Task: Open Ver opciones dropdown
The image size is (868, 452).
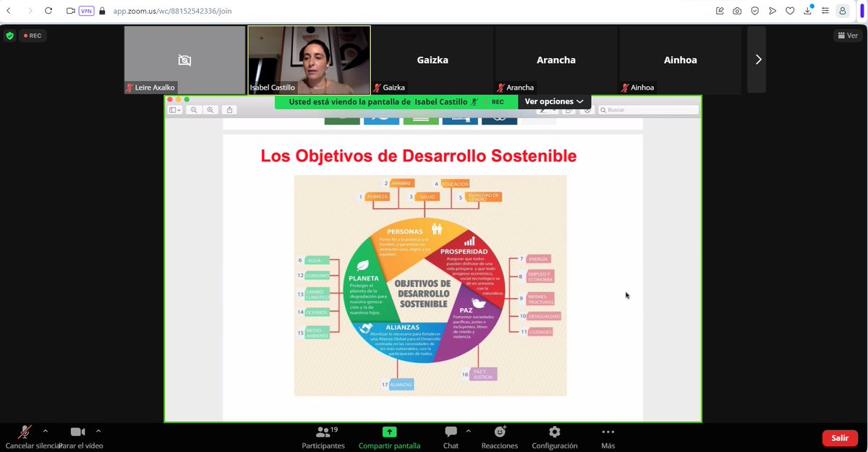Action: coord(554,102)
